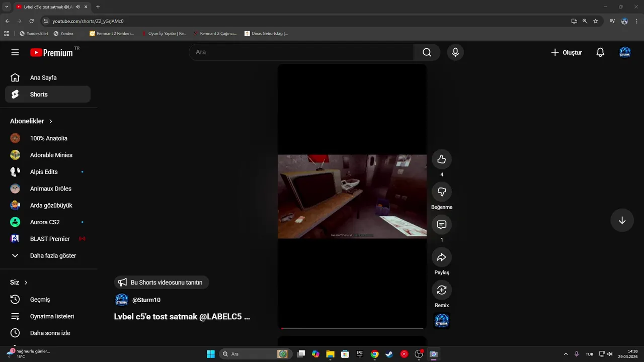Open Oyun İçi Yapılar bookmark
The height and width of the screenshot is (362, 644).
coord(164,34)
